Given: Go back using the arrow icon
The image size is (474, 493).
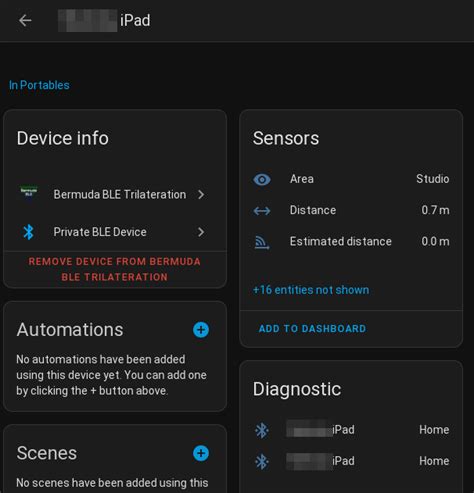Looking at the screenshot, I should (x=25, y=21).
